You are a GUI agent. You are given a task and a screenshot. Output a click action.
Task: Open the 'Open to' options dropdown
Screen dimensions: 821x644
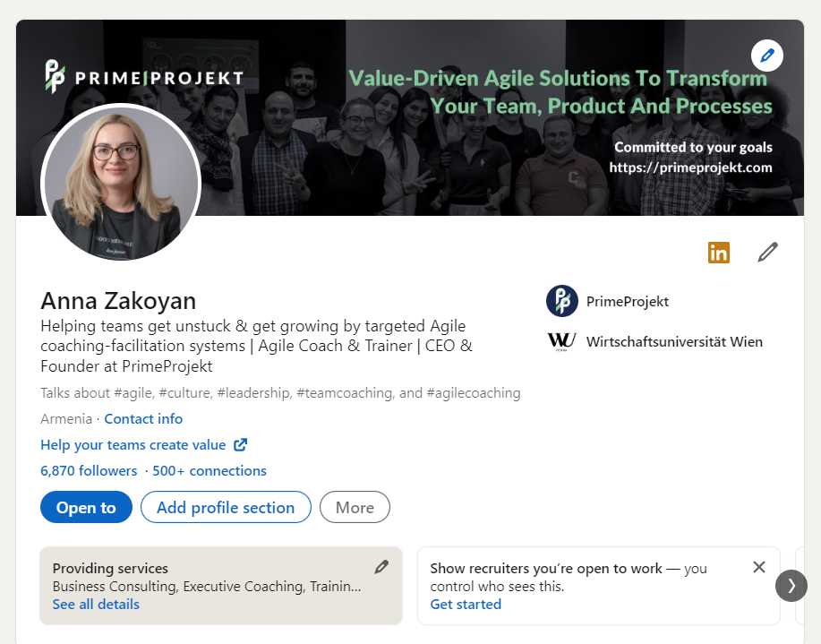[x=86, y=507]
